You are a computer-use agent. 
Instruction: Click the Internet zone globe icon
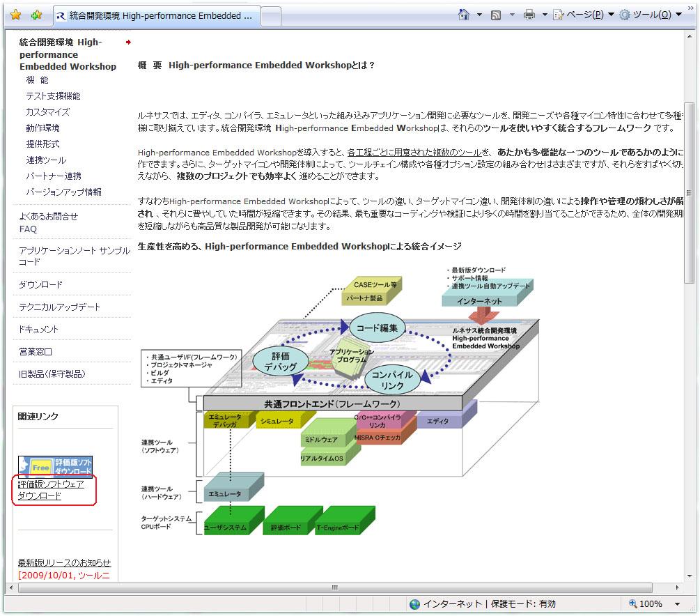[415, 604]
